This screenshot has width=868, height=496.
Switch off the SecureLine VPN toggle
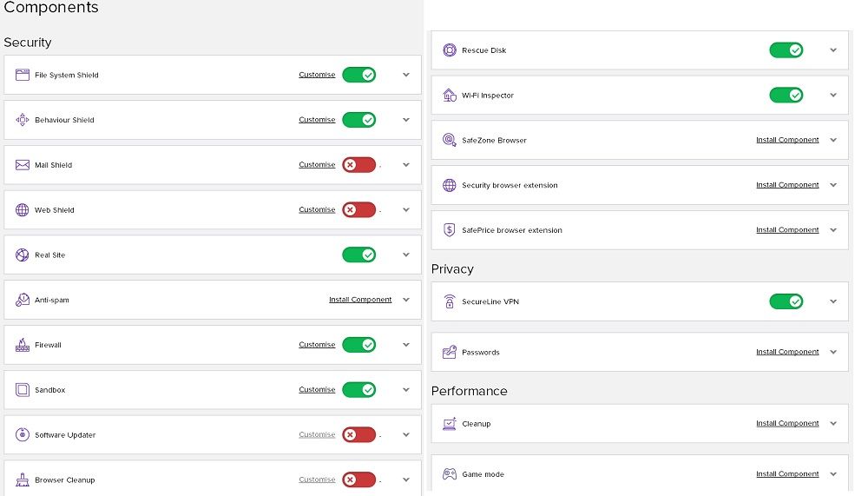point(786,301)
